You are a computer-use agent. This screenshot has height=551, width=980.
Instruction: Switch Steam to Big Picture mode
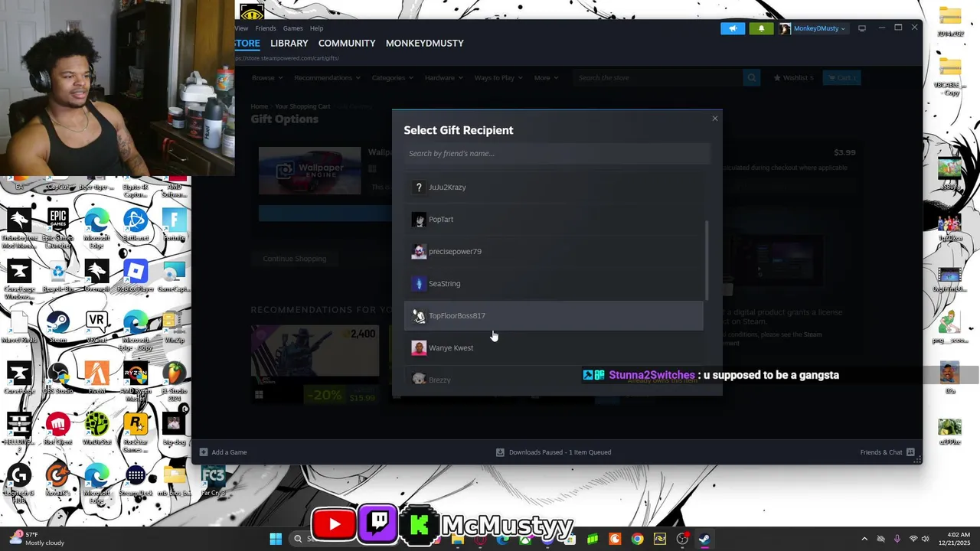861,28
